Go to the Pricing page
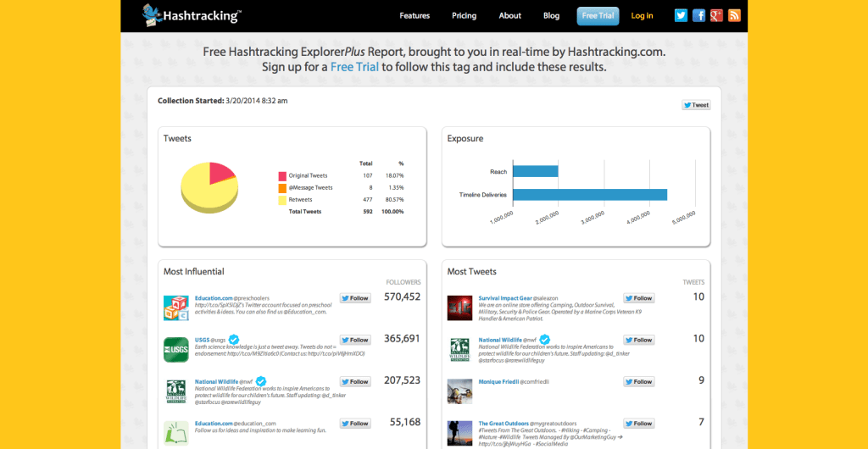Viewport: 868px width, 449px height. point(464,16)
